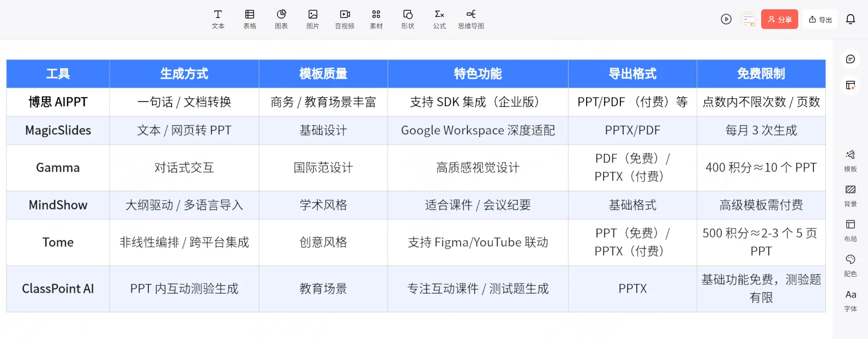This screenshot has height=339, width=868.
Task: Insert a table with 表格 tool
Action: [x=250, y=19]
